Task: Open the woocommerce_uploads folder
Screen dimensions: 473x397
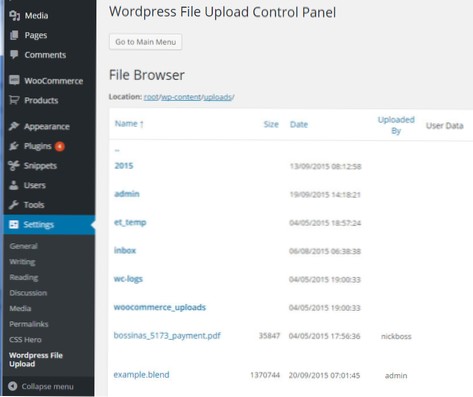Action: pos(160,307)
